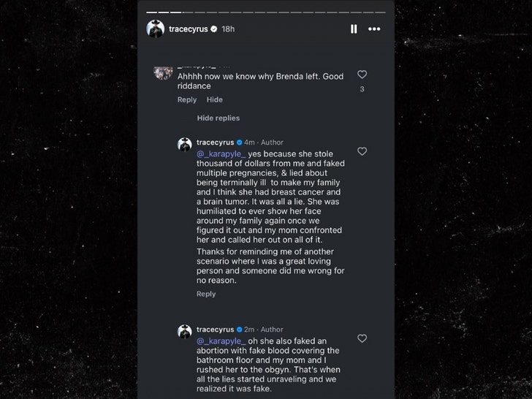Click tracecyrus avatar on 2m reply
532x399 pixels.
(185, 331)
